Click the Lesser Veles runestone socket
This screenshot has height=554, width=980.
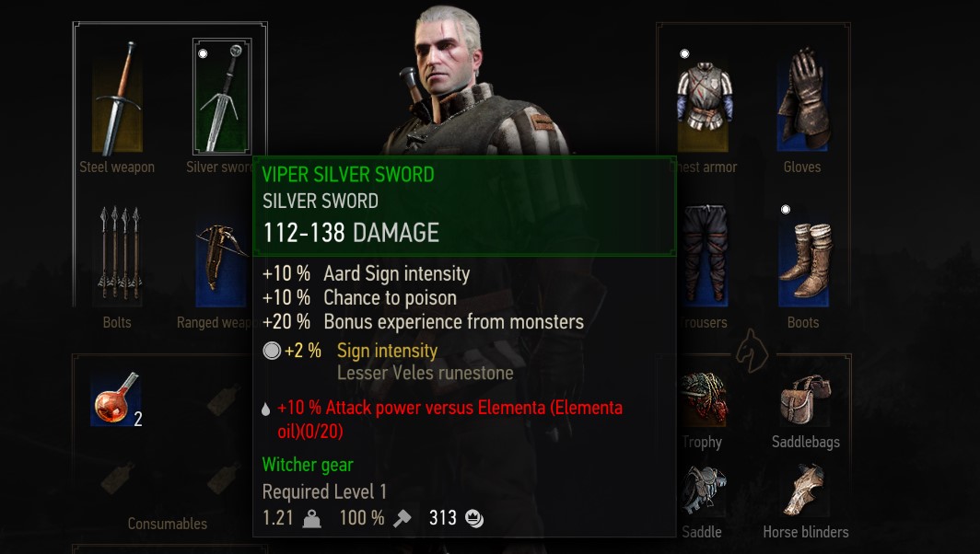point(272,351)
